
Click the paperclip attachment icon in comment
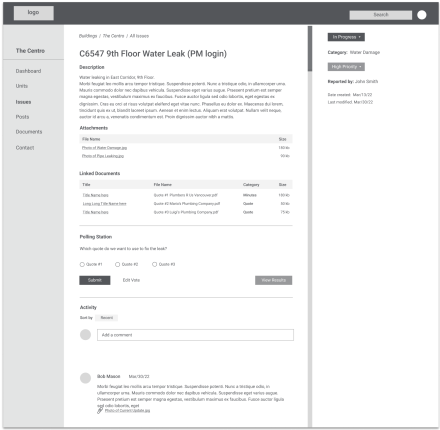(100, 410)
